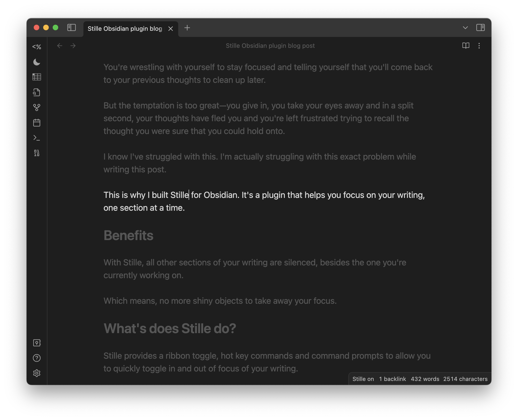Open the Templater icon in the ribbon
The image size is (518, 420).
36,47
